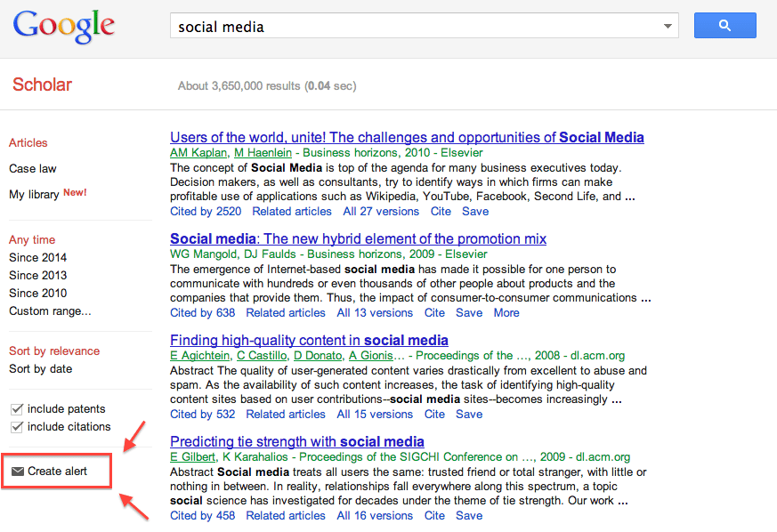This screenshot has width=777, height=532.
Task: Open author C Castillo's profile
Action: pyautogui.click(x=262, y=356)
